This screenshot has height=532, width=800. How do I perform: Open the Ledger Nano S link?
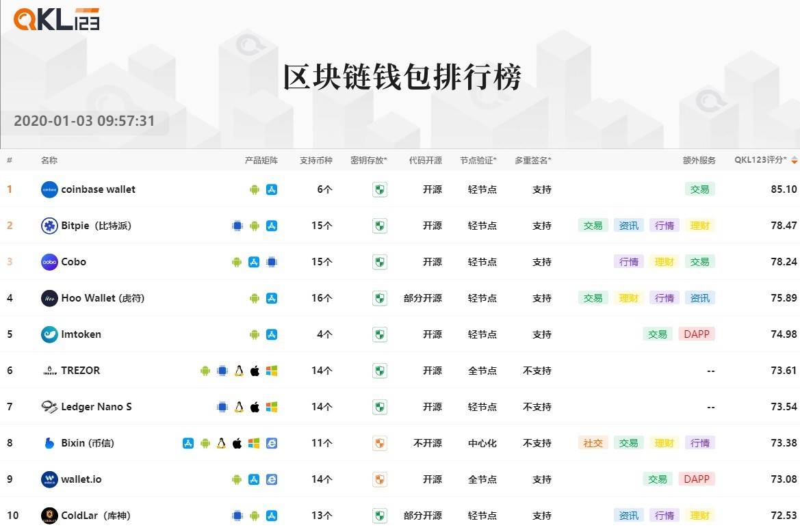96,406
